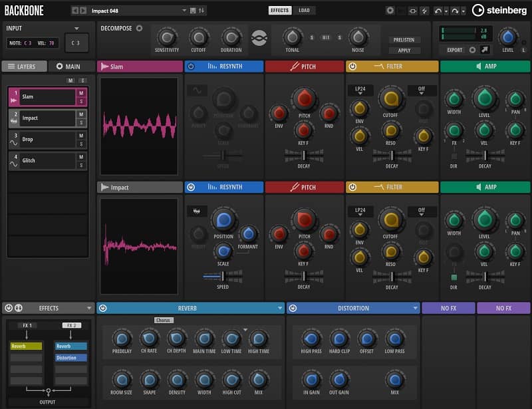
Task: Select Distortion in FX 2 chain
Action: point(70,358)
